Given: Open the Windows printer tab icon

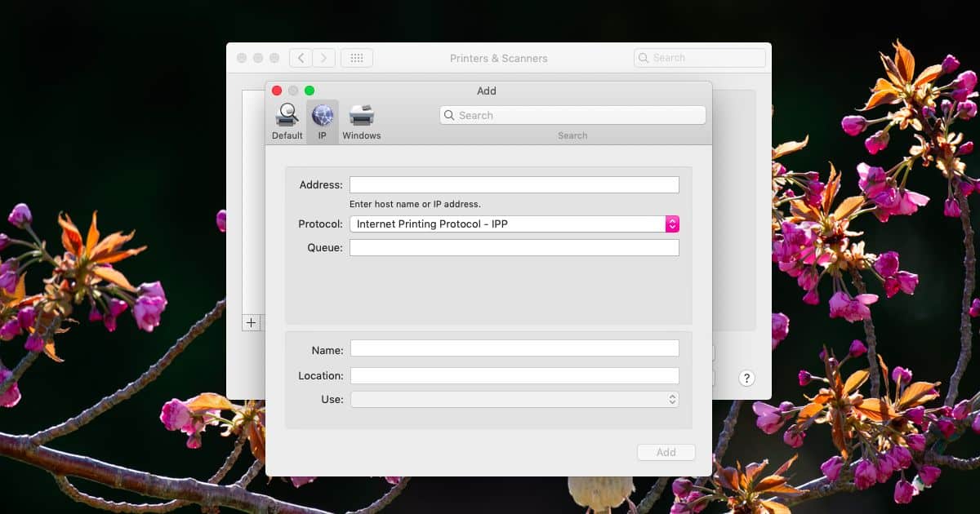Looking at the screenshot, I should coord(362,115).
